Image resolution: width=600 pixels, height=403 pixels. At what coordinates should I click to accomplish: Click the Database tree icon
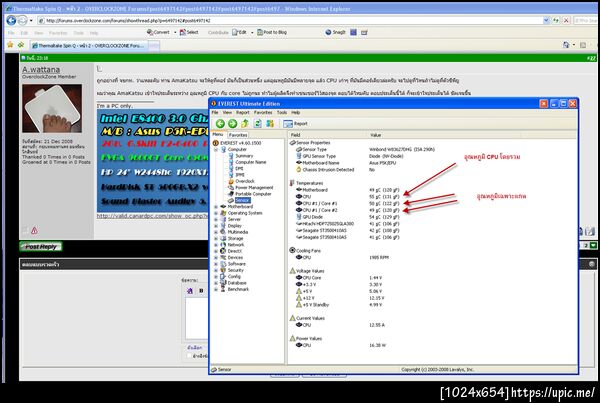coord(223,283)
